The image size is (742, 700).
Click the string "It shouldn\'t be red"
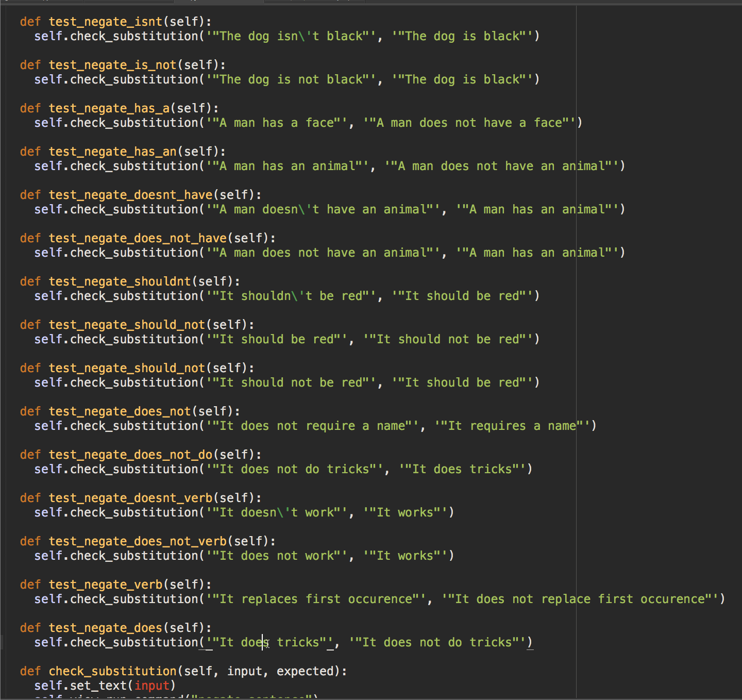pyautogui.click(x=291, y=296)
